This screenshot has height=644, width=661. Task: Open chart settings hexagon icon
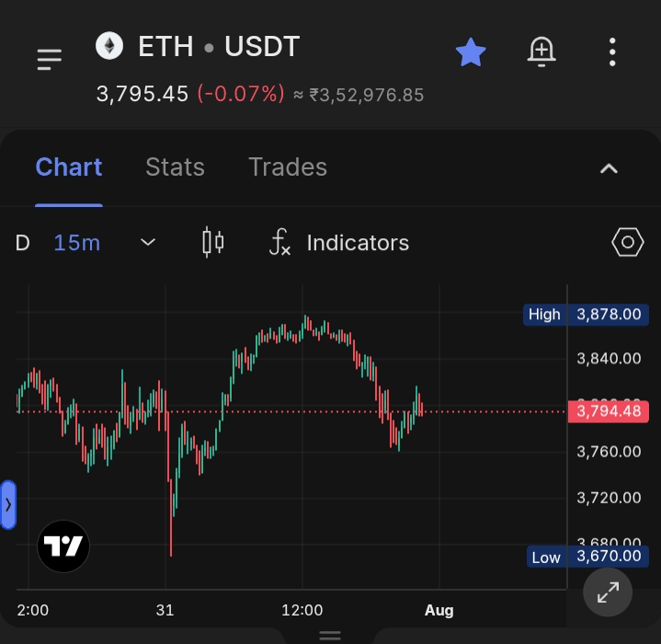pyautogui.click(x=627, y=242)
